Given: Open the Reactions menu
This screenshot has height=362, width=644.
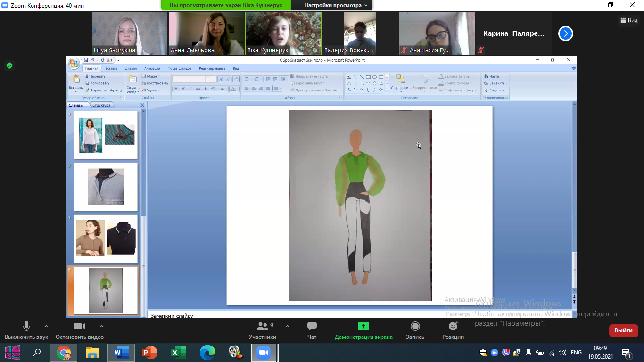Looking at the screenshot, I should (453, 330).
